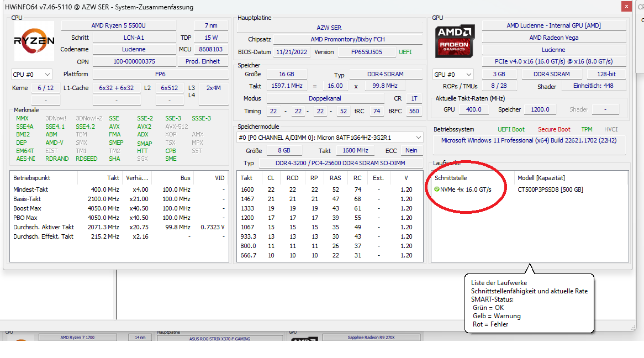Viewport: 644px width, 358px height.
Task: Click the RAS column header in timings table
Action: (335, 178)
